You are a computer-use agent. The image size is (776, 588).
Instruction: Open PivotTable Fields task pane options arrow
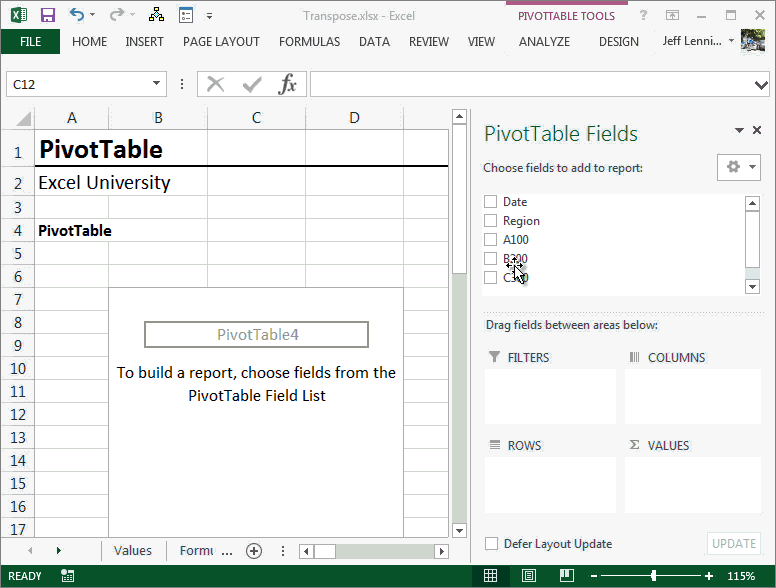click(x=739, y=130)
